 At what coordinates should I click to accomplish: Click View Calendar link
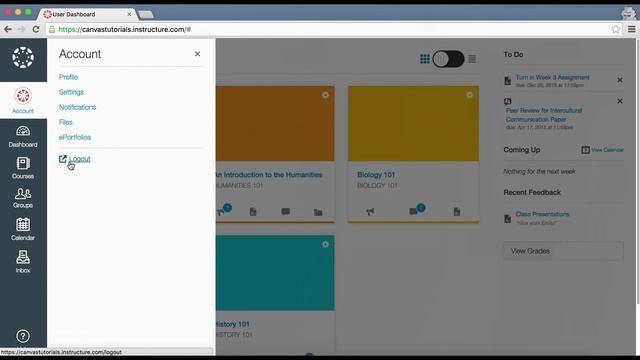point(602,150)
